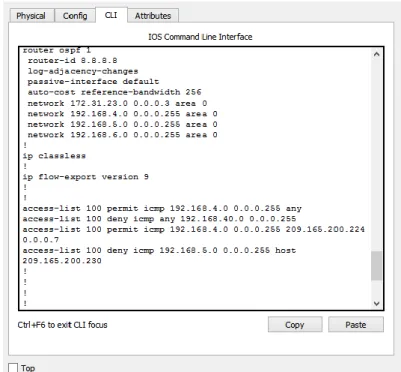Screen dimensions: 401x372
Task: Go to the Attributes tab
Action: 153,16
